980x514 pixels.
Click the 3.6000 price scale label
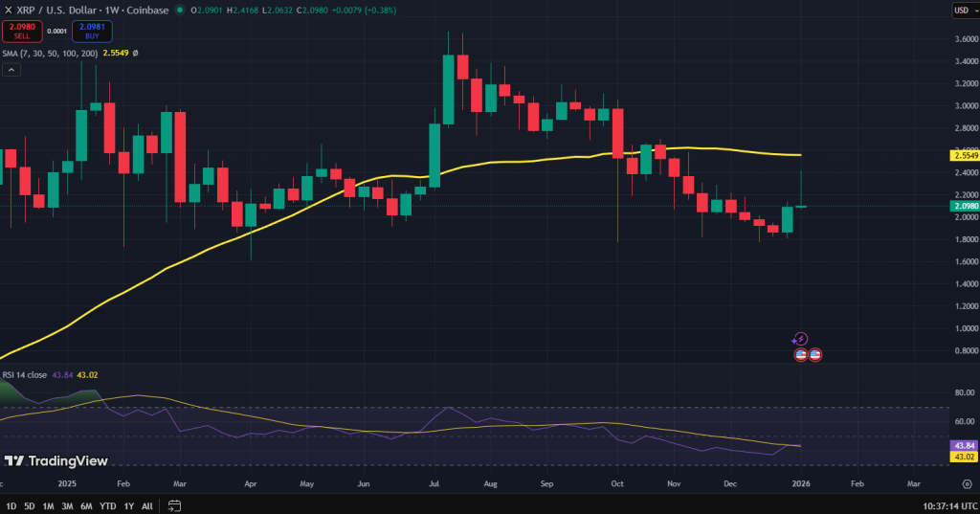(967, 39)
